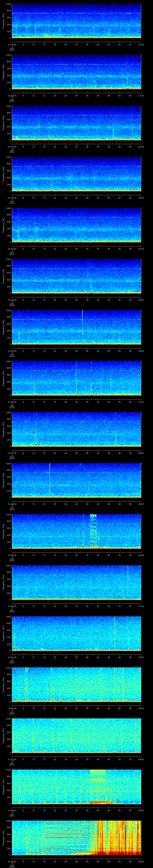
Task: Open the spectrogram panel starting at 10:27:00
Action: [x=76, y=429]
